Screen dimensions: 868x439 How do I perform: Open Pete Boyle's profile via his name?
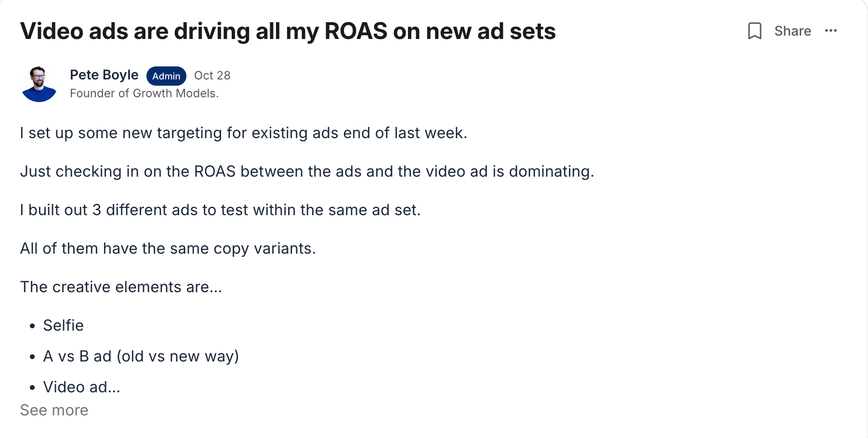coord(104,75)
